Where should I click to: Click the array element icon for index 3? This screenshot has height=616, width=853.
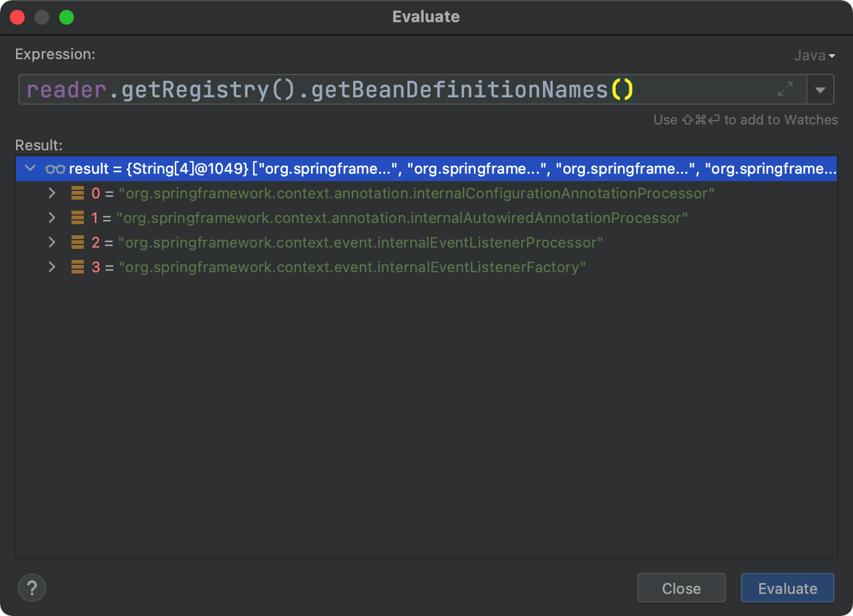click(78, 267)
